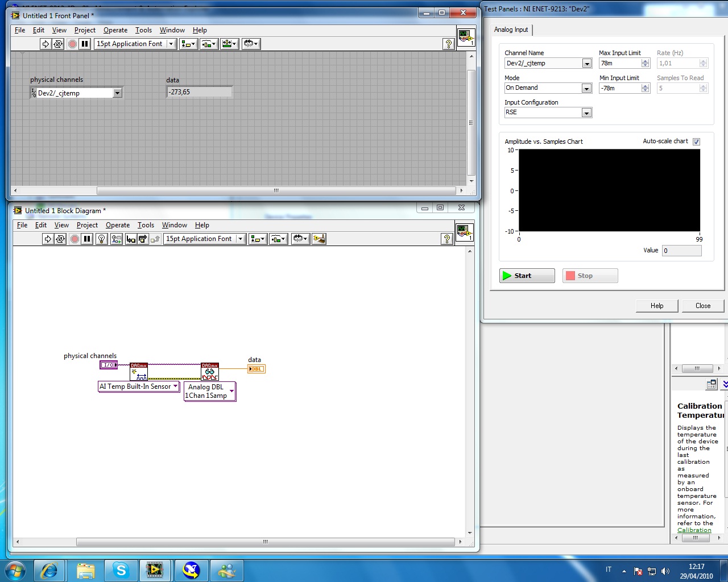The image size is (728, 582).
Task: Abort execution in the Block Diagram toolbar
Action: [75, 239]
